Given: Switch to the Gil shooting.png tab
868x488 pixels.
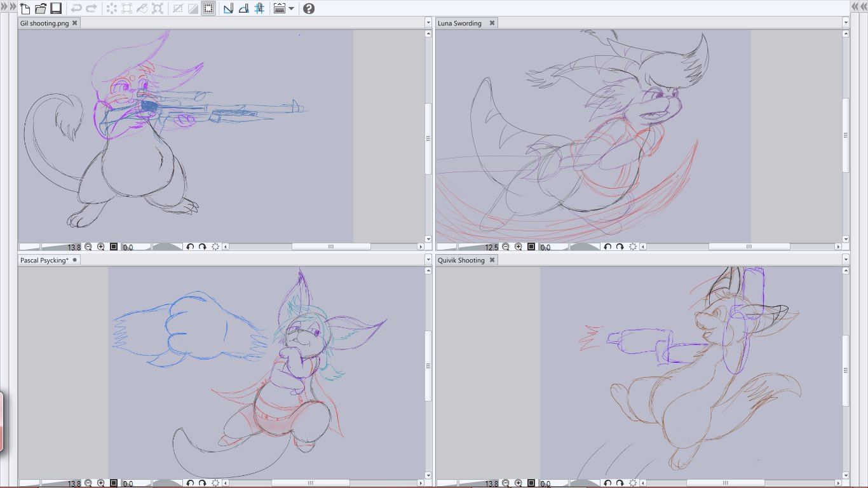Looking at the screenshot, I should pyautogui.click(x=44, y=23).
